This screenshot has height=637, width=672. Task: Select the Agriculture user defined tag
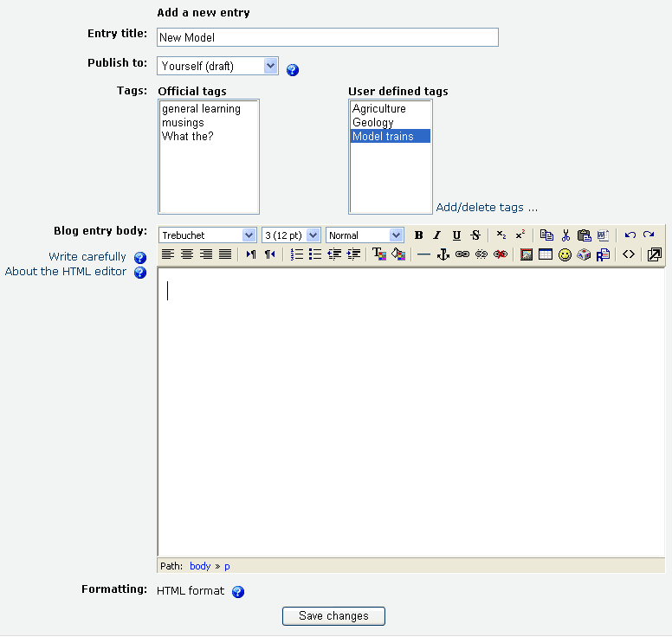coord(379,109)
